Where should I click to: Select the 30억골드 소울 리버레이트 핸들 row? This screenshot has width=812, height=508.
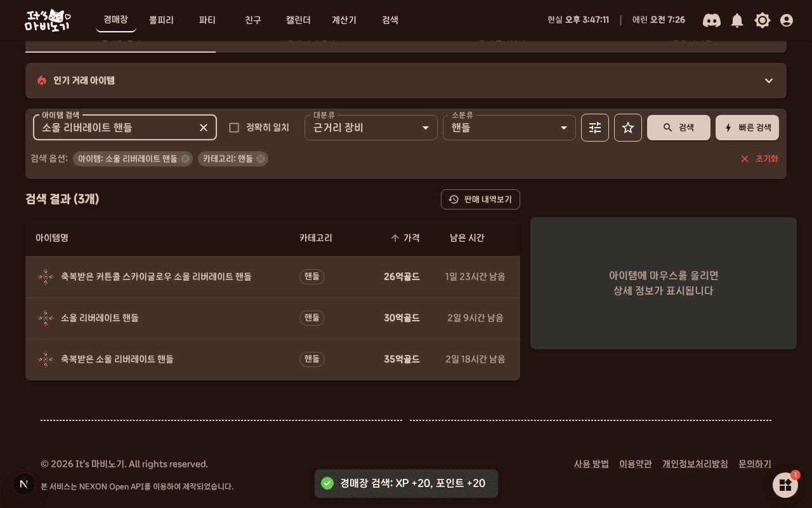tap(273, 318)
